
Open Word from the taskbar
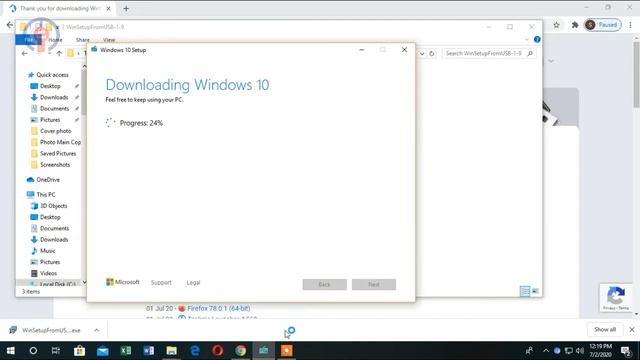(149, 351)
